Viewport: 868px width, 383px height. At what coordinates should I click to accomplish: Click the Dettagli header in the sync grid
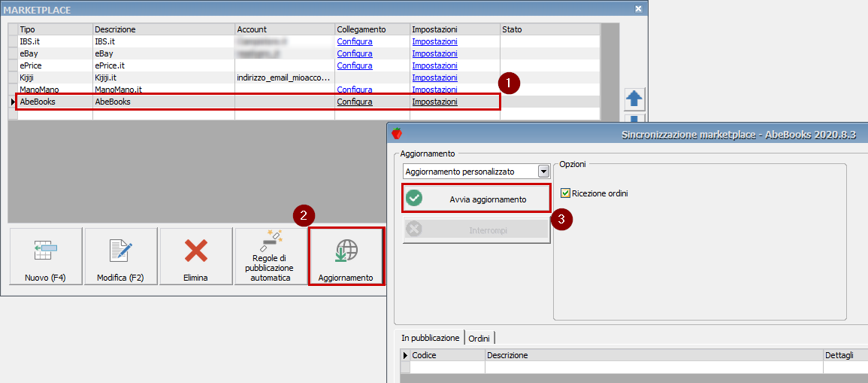[x=845, y=354]
